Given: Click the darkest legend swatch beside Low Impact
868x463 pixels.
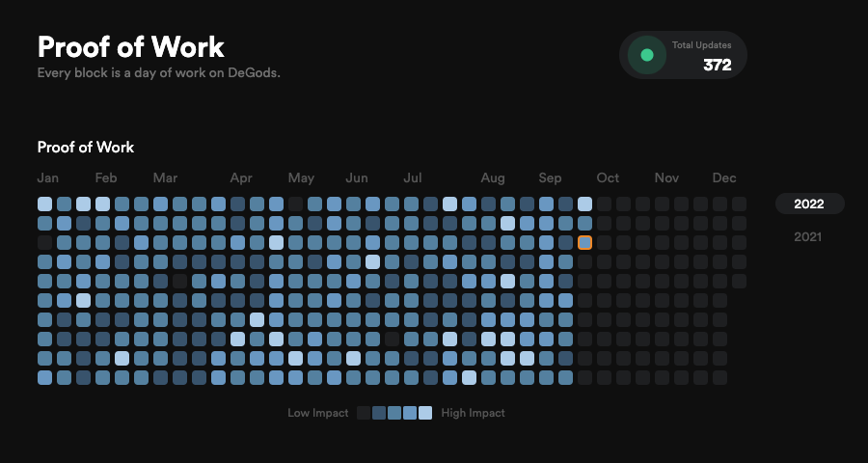Looking at the screenshot, I should [364, 413].
